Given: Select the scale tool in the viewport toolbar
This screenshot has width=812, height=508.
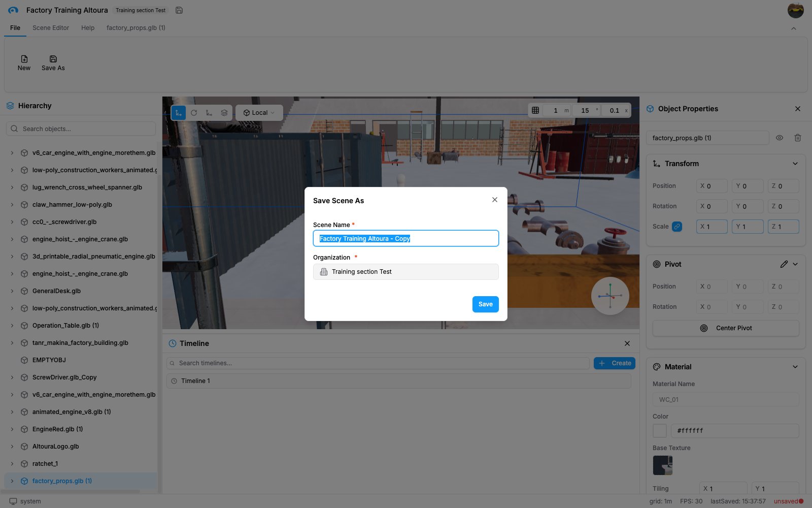Looking at the screenshot, I should [x=209, y=113].
